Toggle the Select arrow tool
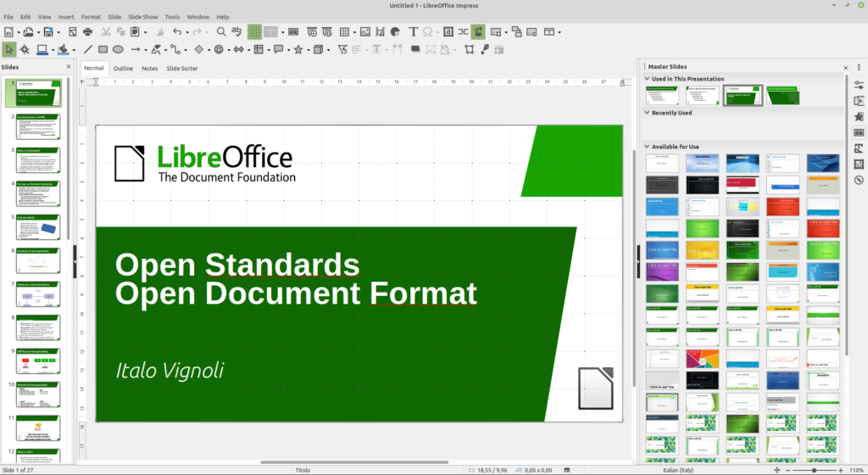 coord(8,50)
